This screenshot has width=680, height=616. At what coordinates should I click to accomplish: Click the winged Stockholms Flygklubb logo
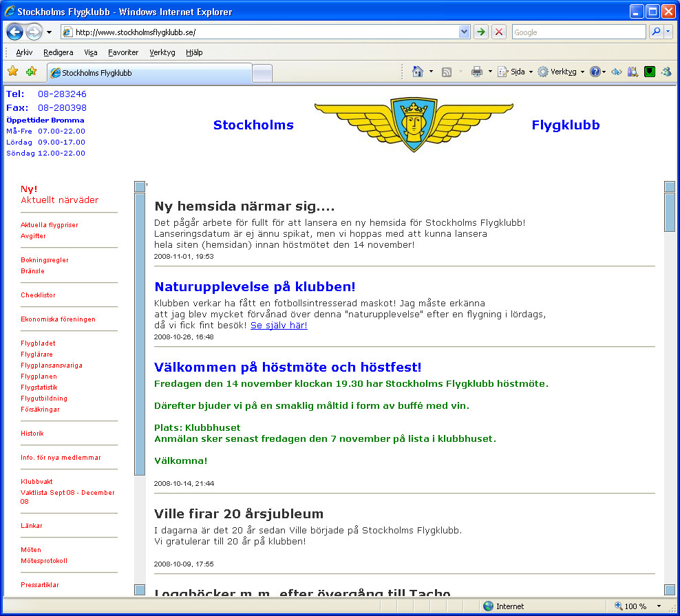[414, 124]
